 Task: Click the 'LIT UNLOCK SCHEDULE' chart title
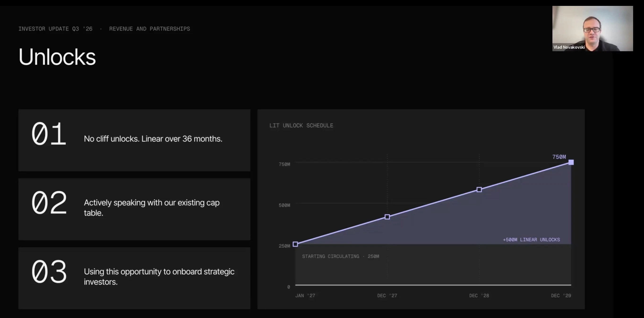click(x=301, y=126)
